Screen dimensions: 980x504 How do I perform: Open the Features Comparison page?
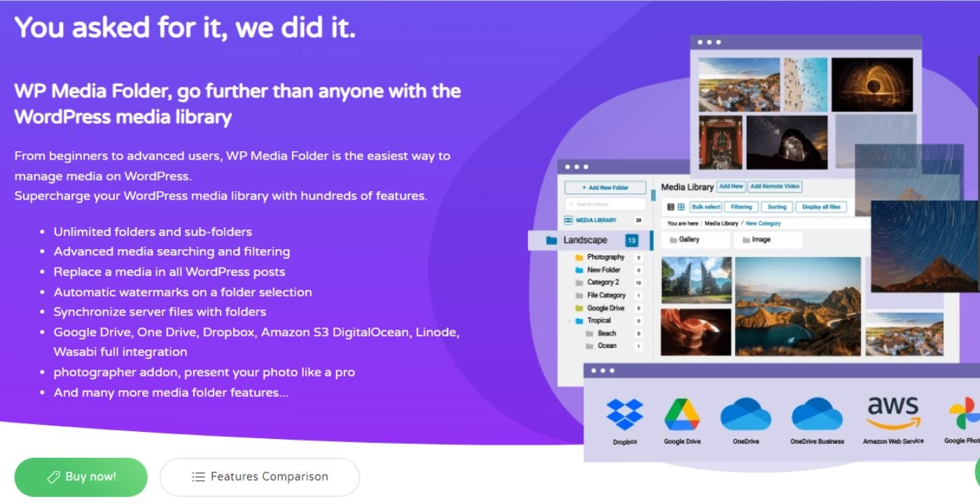click(x=260, y=477)
